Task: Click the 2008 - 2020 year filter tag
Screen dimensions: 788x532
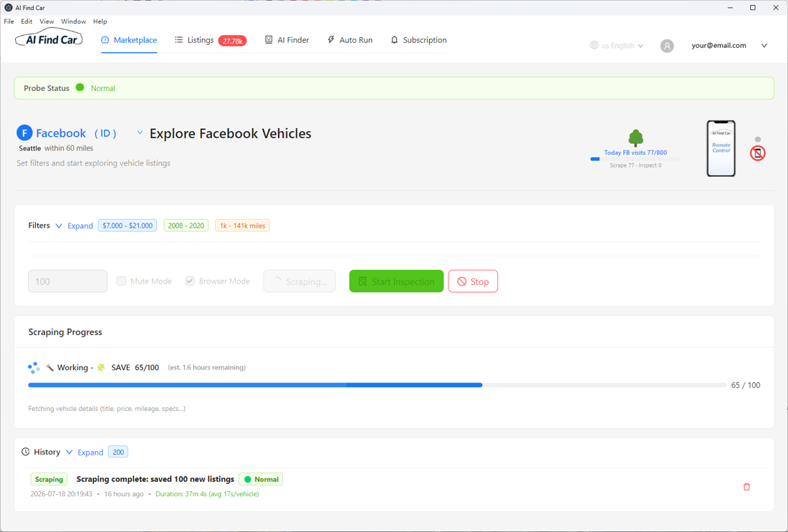Action: click(186, 226)
